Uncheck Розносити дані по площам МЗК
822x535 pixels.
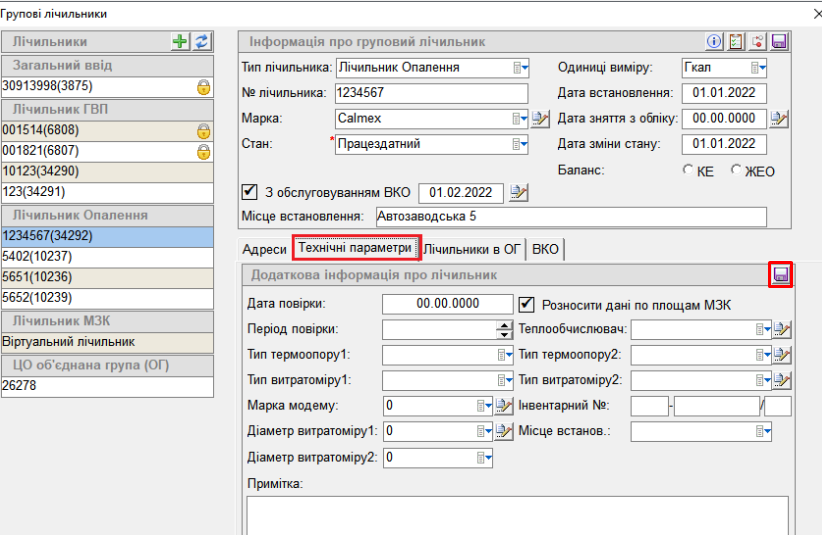(528, 303)
